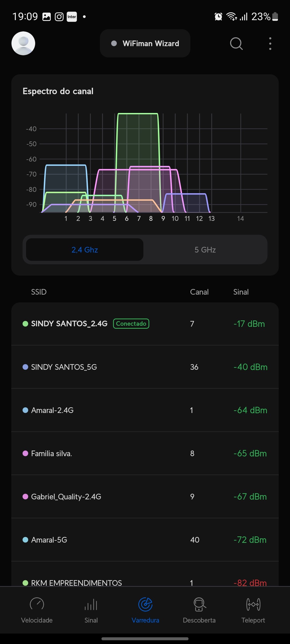Open the Velocidade speed test tab
This screenshot has width=290, height=644.
click(37, 610)
